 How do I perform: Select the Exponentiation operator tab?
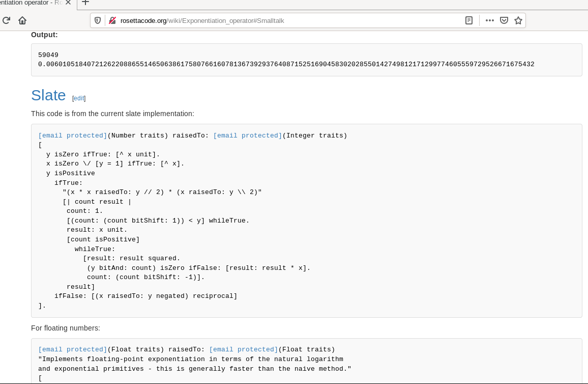tap(31, 3)
